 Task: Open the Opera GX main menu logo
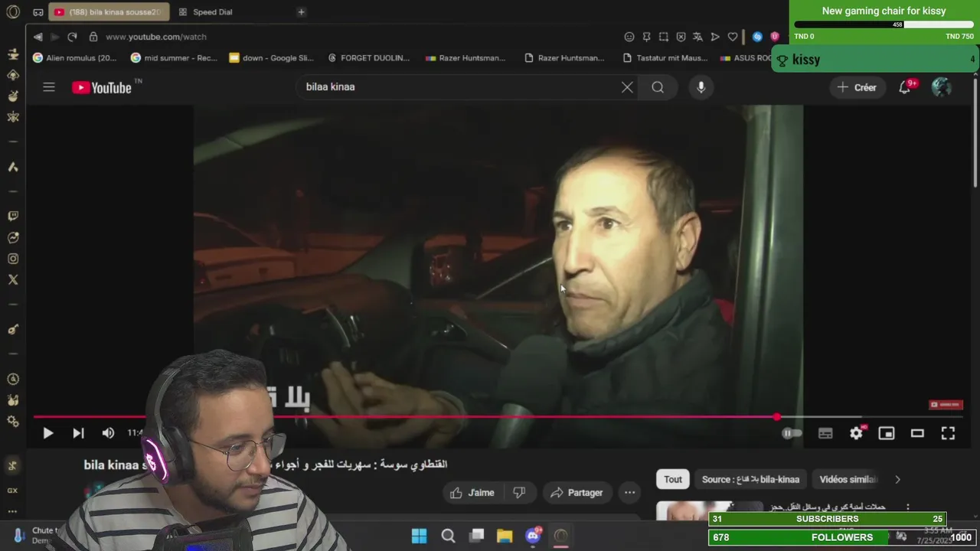coord(13,12)
